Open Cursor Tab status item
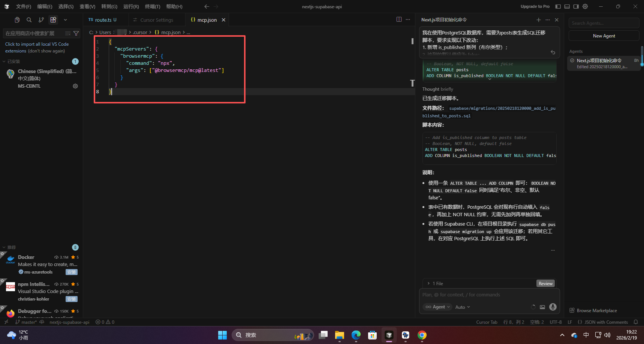The image size is (644, 344). [487, 322]
